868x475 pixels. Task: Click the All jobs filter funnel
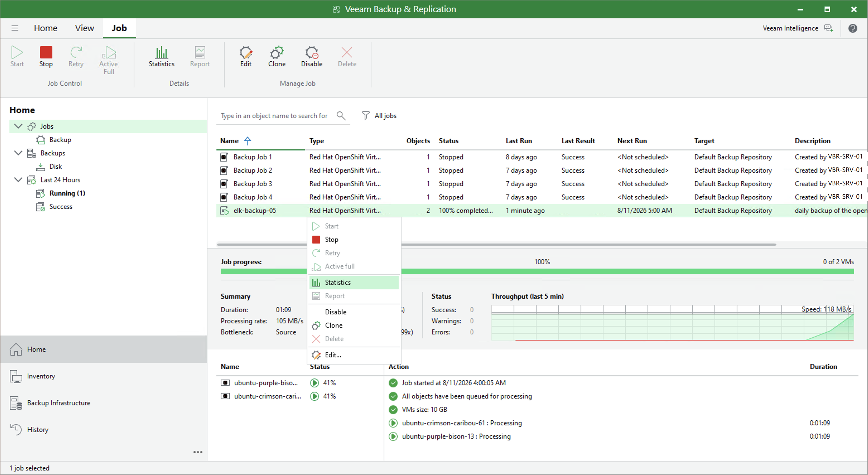click(366, 115)
